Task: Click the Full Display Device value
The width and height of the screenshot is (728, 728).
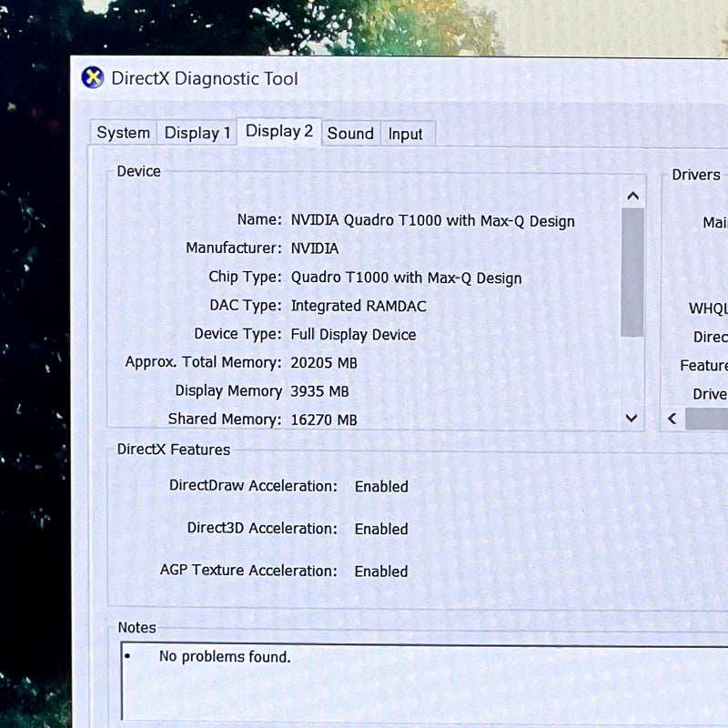Action: point(353,335)
